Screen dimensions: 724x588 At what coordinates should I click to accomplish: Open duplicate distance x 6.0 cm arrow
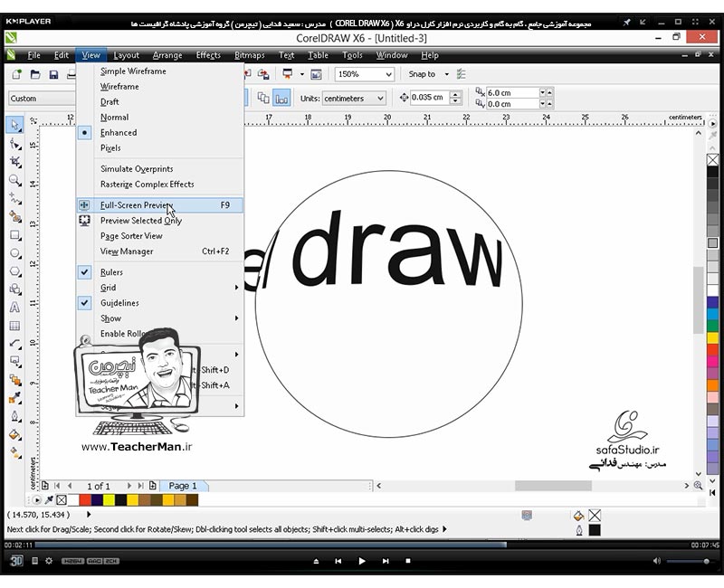(542, 92)
